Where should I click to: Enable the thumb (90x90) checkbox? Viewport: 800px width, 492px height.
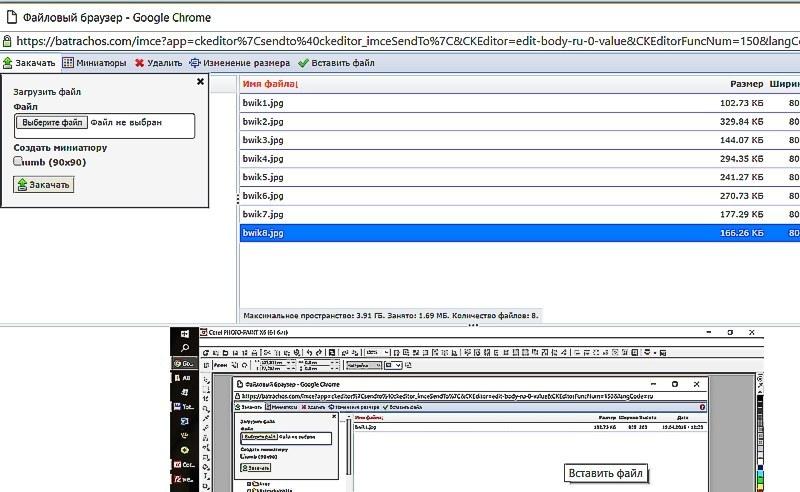tap(18, 161)
